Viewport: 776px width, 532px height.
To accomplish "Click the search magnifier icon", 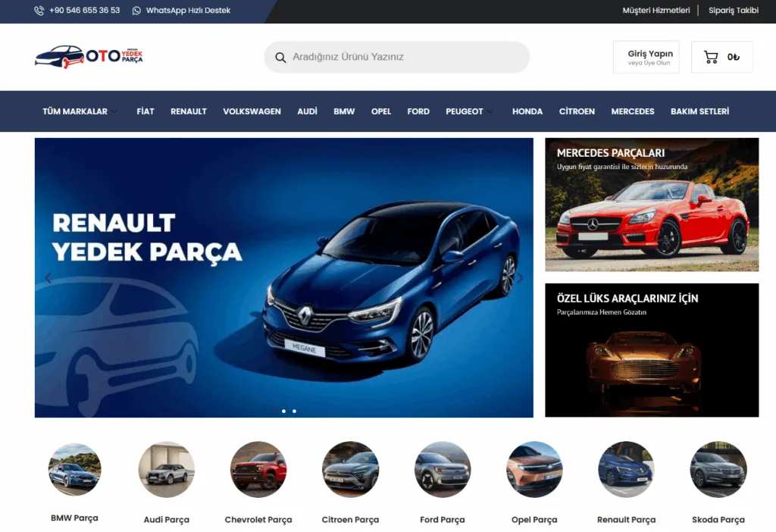I will point(280,58).
